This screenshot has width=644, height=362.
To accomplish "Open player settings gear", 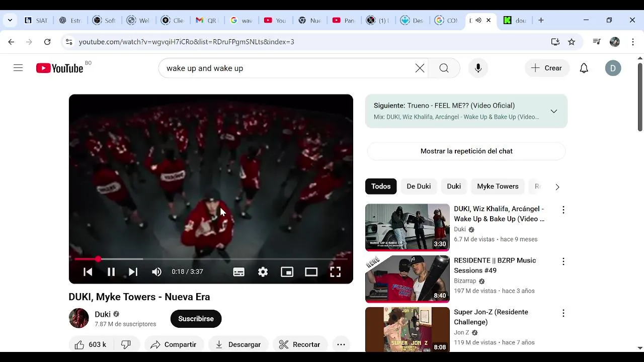I will click(263, 272).
